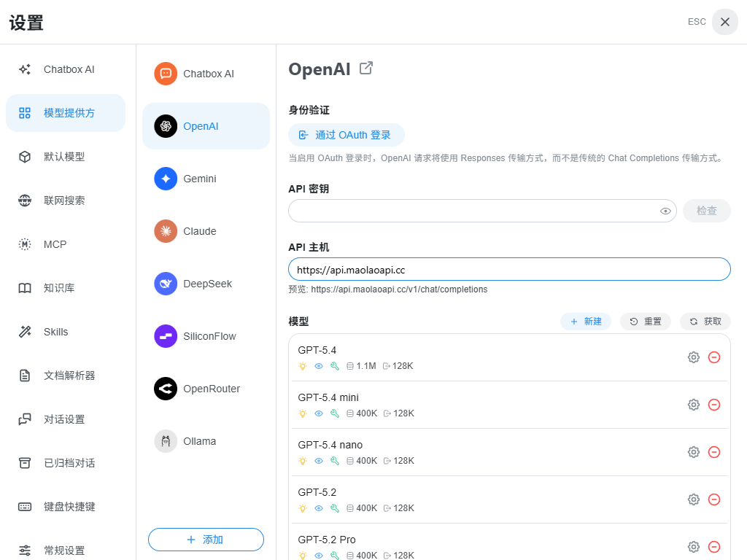The width and height of the screenshot is (747, 560).
Task: Click the API 主机 URL input field
Action: click(509, 270)
